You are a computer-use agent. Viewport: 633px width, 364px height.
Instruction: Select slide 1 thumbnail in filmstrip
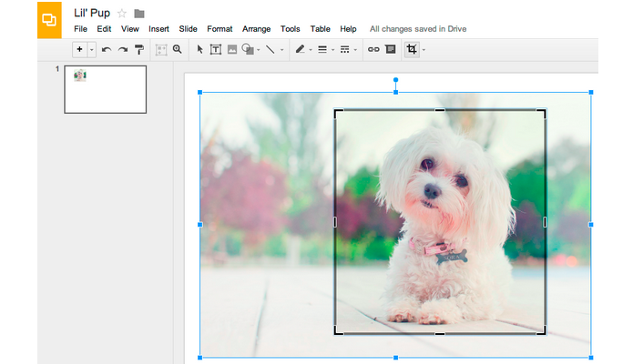[x=105, y=89]
